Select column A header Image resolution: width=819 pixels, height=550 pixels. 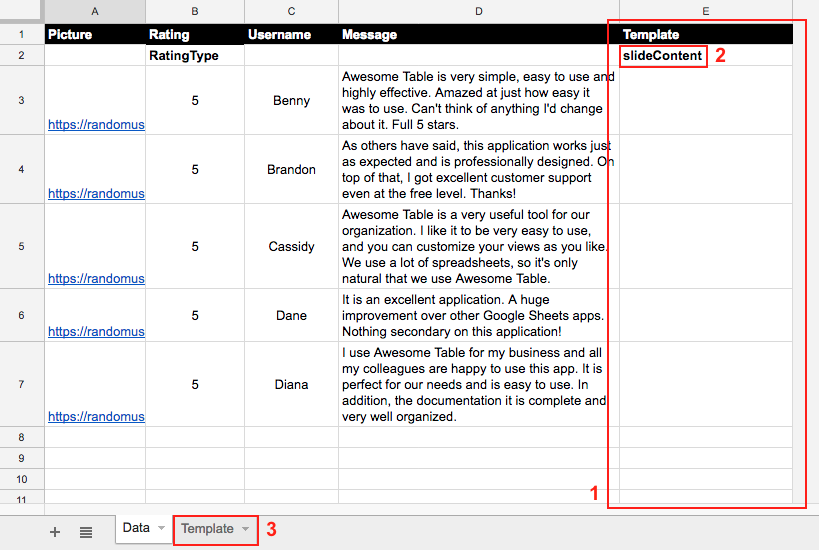95,11
